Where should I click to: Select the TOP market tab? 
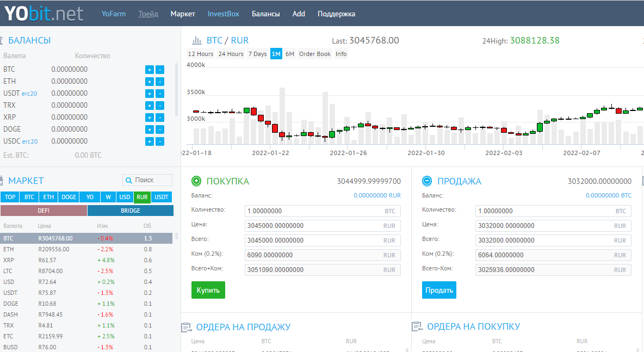(10, 197)
